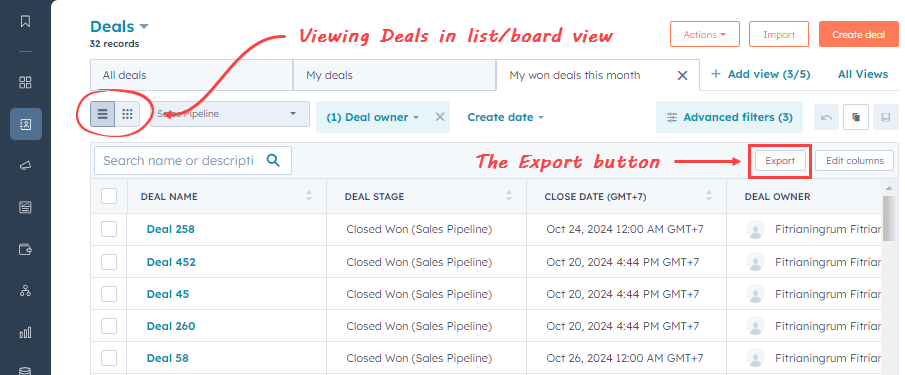Remove the Deal owner filter
This screenshot has width=905, height=375.
[440, 117]
